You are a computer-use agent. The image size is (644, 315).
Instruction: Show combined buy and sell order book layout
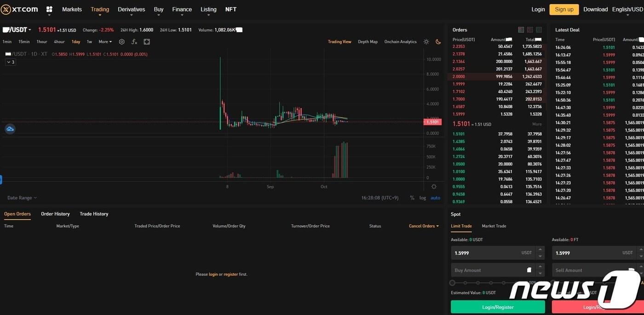coord(521,30)
